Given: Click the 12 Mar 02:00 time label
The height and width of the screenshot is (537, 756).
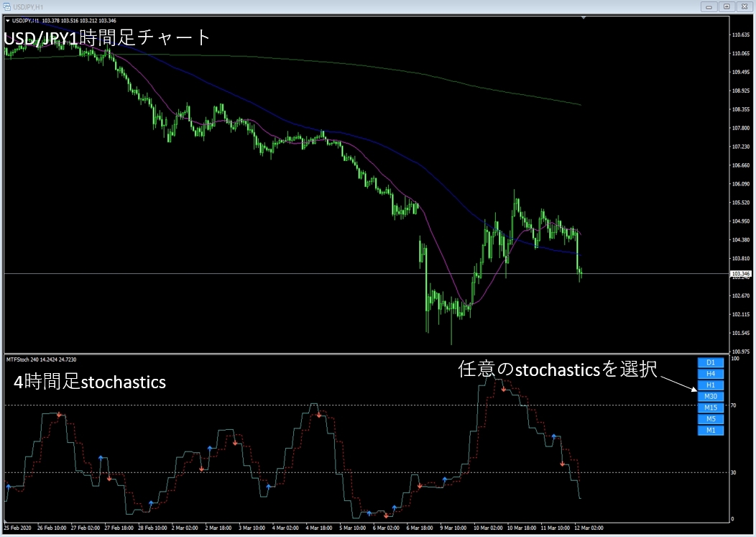Looking at the screenshot, I should point(589,528).
